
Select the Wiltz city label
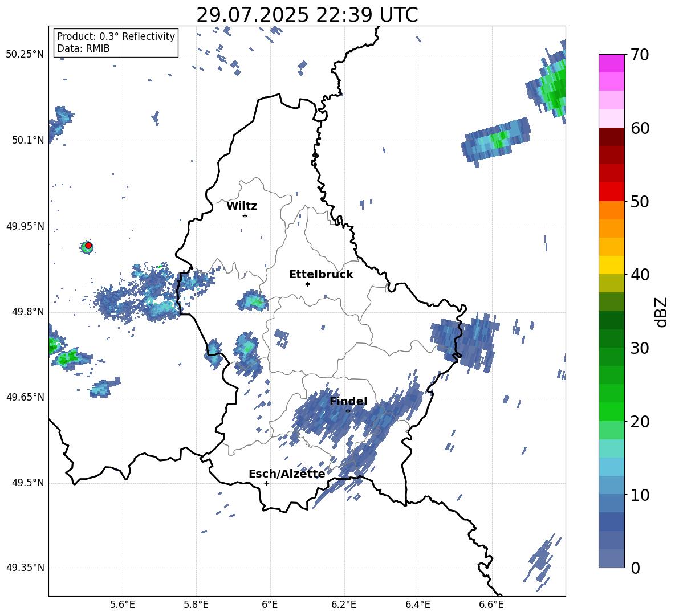(242, 206)
